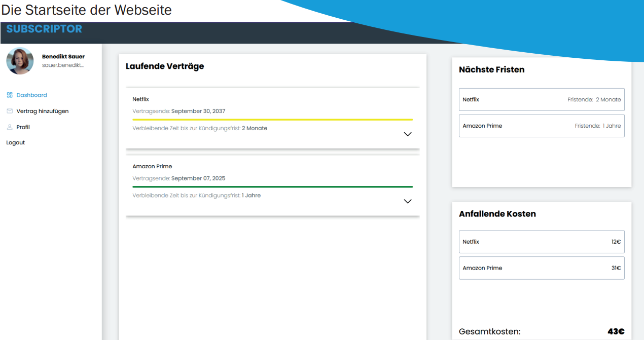The height and width of the screenshot is (340, 644).
Task: Click the SUBSCRIPTOR logo
Action: [44, 29]
